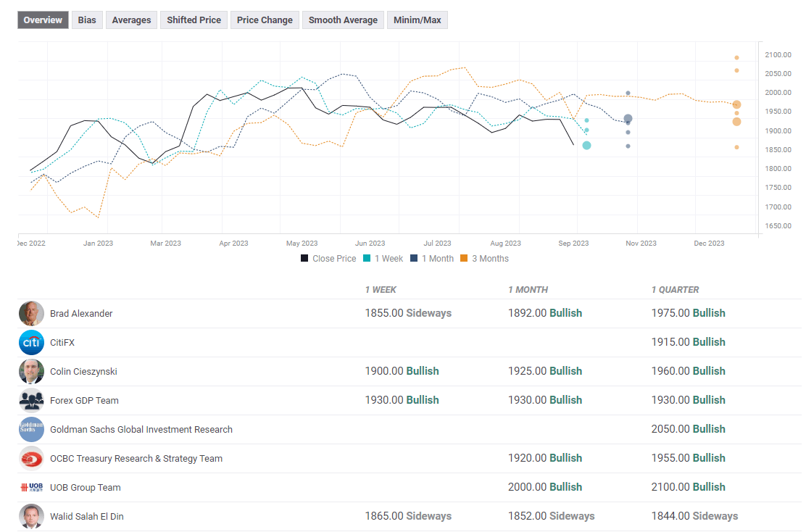Click Walid Salah El Din's avatar
The image size is (806, 532).
click(x=31, y=516)
